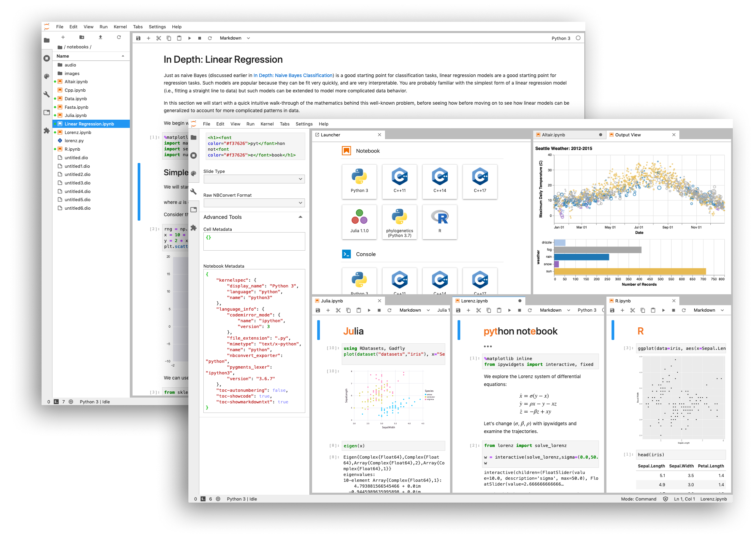Click the Python 3 notebook launcher icon
Image resolution: width=756 pixels, height=536 pixels.
point(359,182)
